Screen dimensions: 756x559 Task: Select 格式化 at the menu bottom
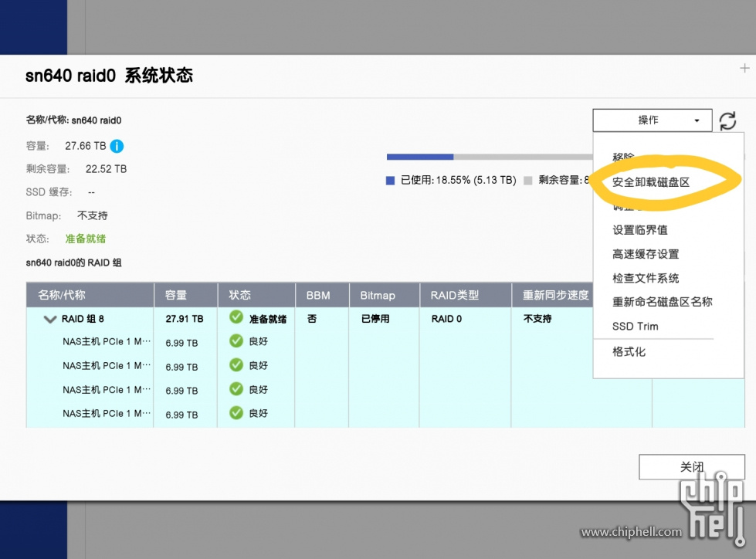coord(629,352)
